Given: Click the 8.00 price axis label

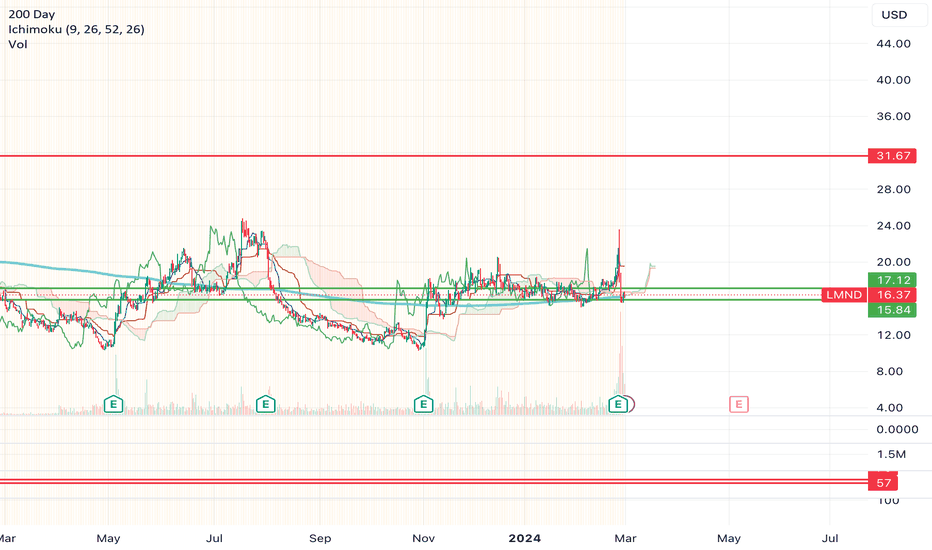Looking at the screenshot, I should (890, 371).
